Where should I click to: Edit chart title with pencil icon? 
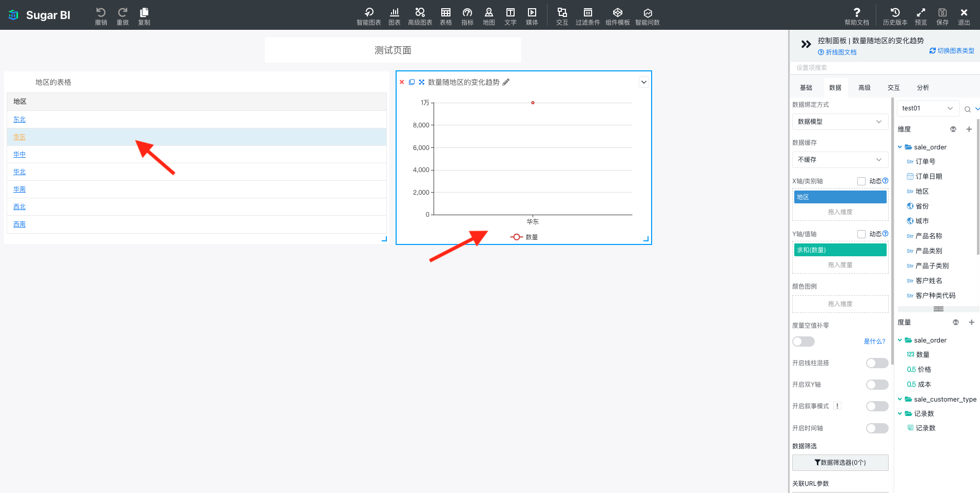[506, 82]
